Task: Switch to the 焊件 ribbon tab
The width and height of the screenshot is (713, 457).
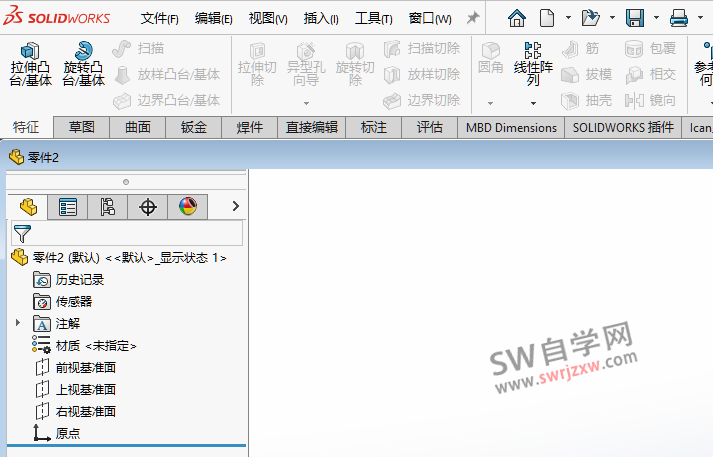Action: [250, 127]
